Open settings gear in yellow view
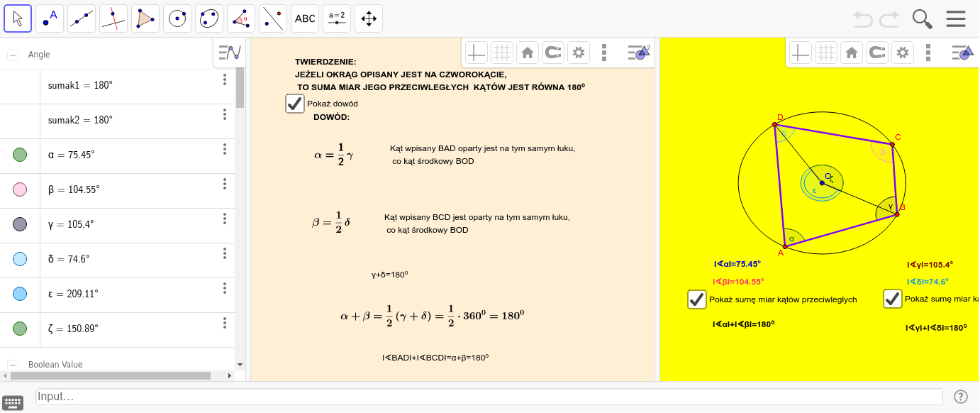The height and width of the screenshot is (413, 980). click(x=902, y=53)
